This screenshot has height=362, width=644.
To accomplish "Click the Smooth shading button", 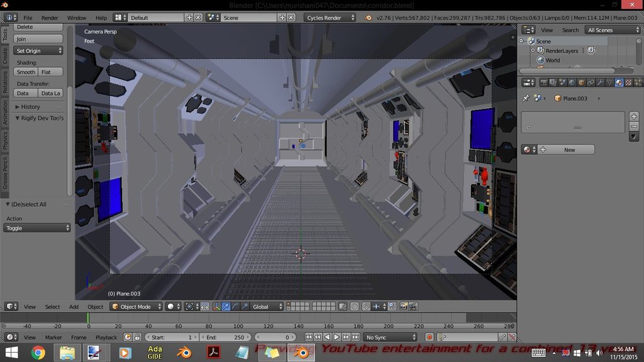I will click(x=25, y=72).
